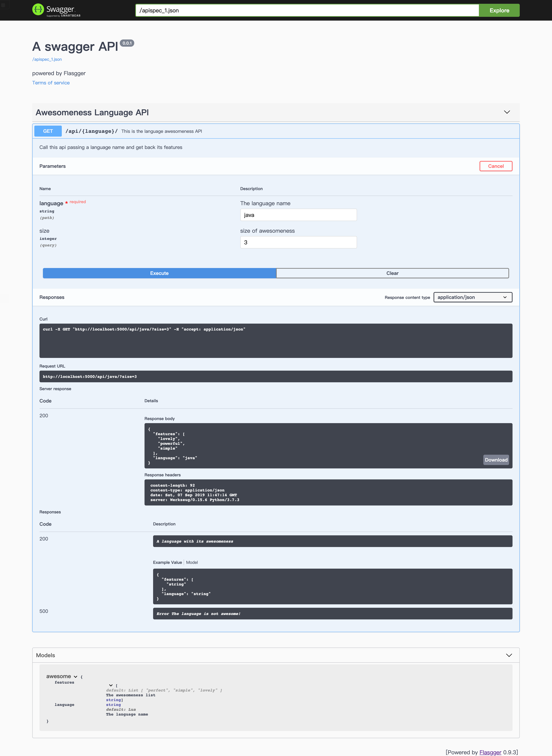Viewport: 552px width, 756px height.
Task: Click the spec URL input box
Action: pyautogui.click(x=307, y=10)
